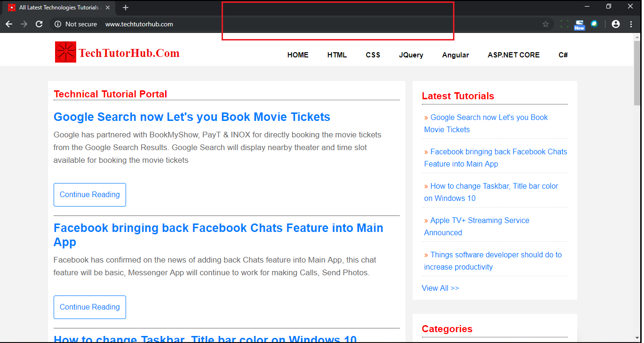The height and width of the screenshot is (343, 644).
Task: Open the How to change Taskbar article headline
Action: point(205,339)
